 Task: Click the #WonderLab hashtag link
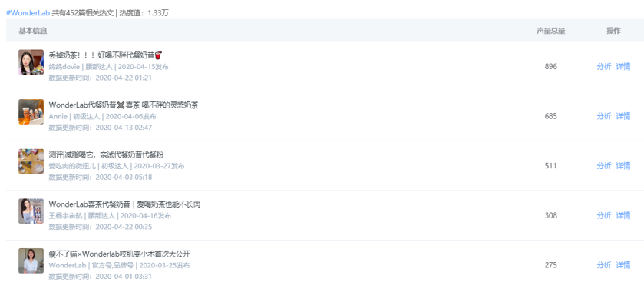[x=28, y=13]
